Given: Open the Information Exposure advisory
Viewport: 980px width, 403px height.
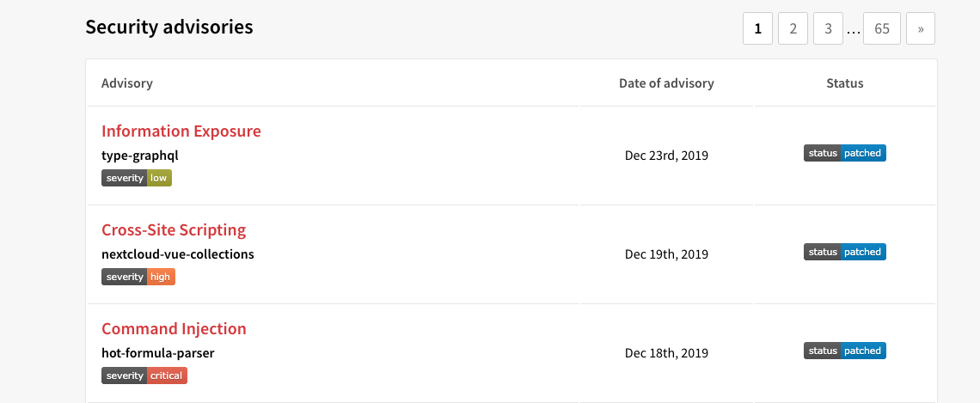Looking at the screenshot, I should (x=181, y=131).
